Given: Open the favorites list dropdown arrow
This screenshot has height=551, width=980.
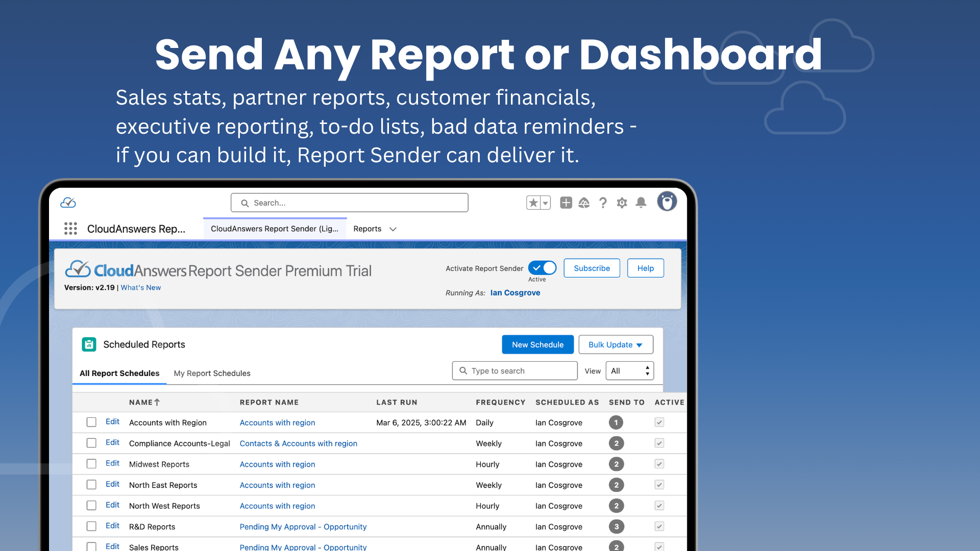Looking at the screenshot, I should [546, 203].
